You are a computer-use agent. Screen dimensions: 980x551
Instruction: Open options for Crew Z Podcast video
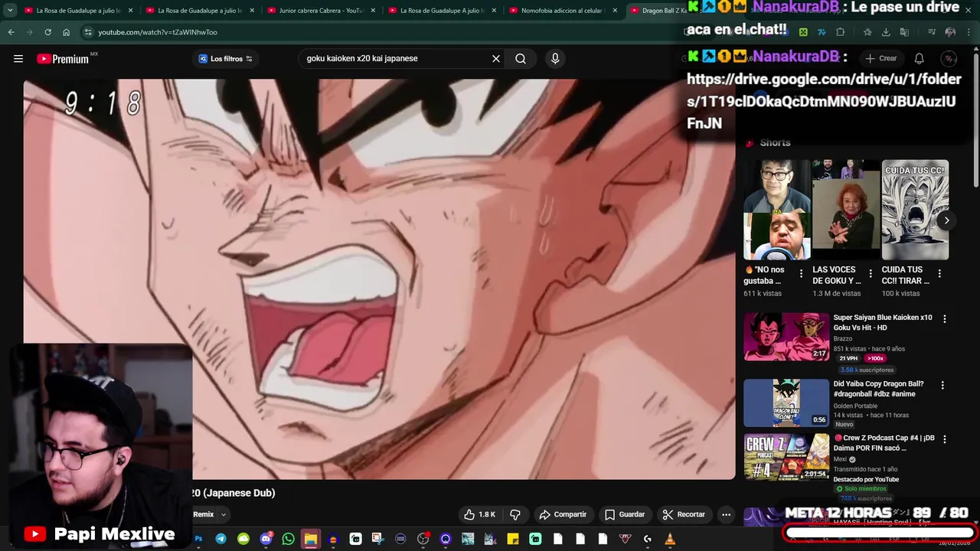click(944, 440)
